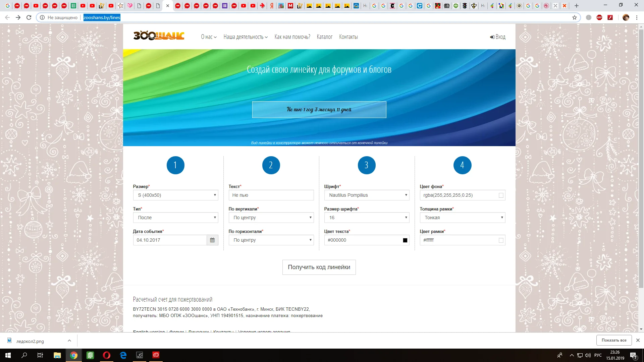Image resolution: width=644 pixels, height=362 pixels.
Task: Click the ZOOшанс logo
Action: (159, 36)
